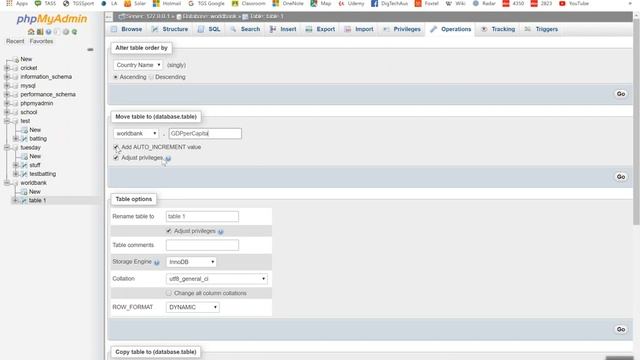Click information_schema database icon
640x360 pixels.
point(16,77)
